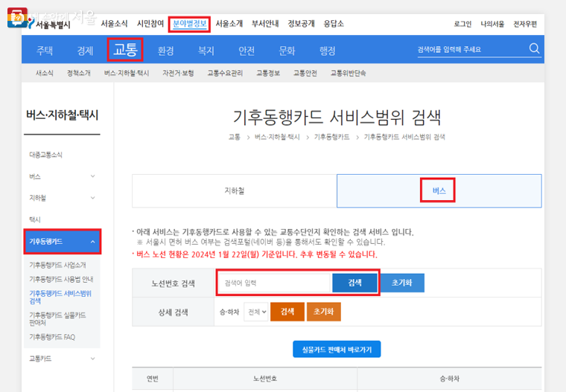Click the orange 검색 button

[x=287, y=312]
